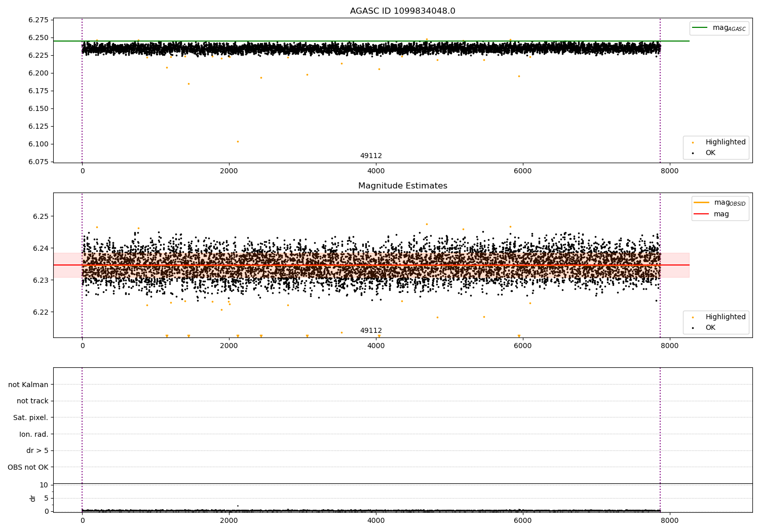This screenshot has height=532, width=760.
Task: Click the 6.100 y-axis tick label
Action: 39,144
